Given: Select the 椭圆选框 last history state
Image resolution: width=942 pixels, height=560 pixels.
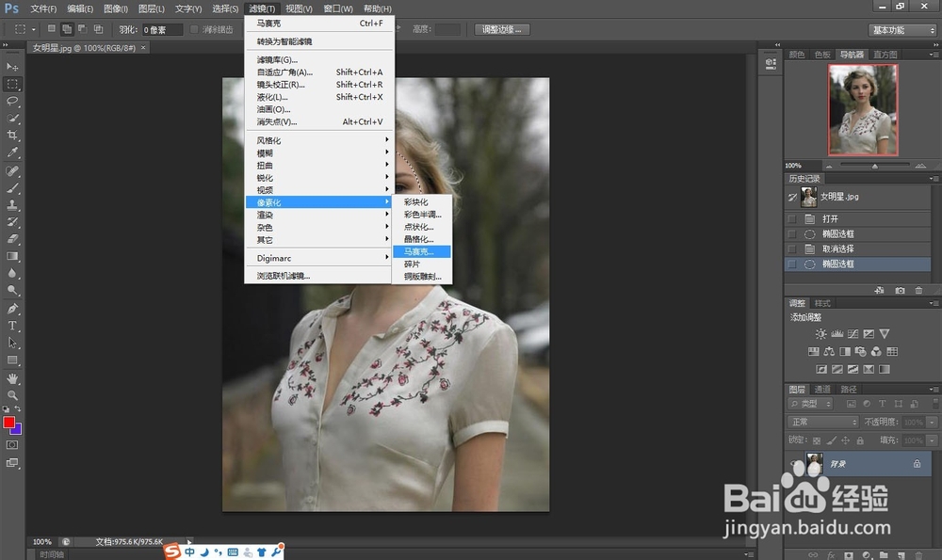Looking at the screenshot, I should tap(858, 264).
